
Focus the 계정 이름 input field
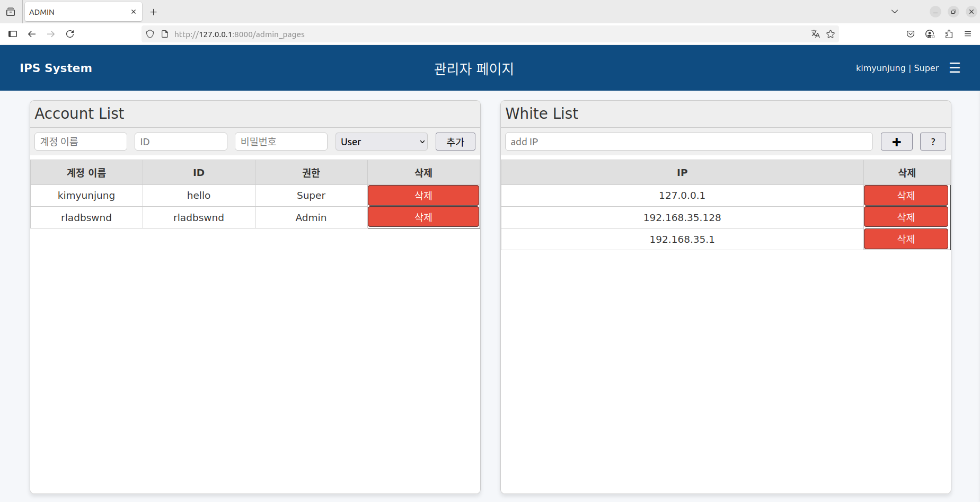pos(81,142)
